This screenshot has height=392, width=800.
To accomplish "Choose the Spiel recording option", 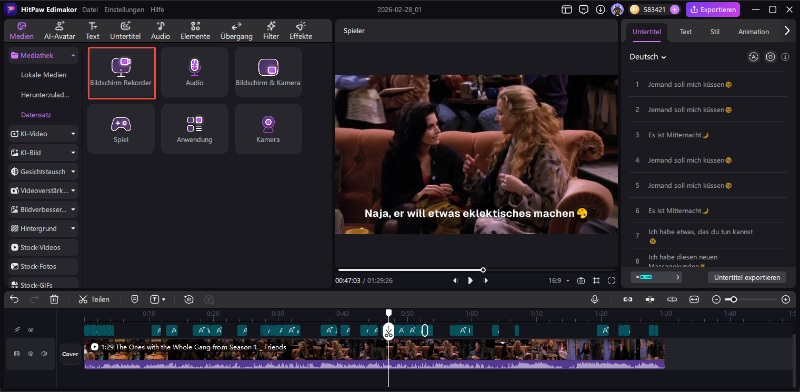I will (121, 129).
